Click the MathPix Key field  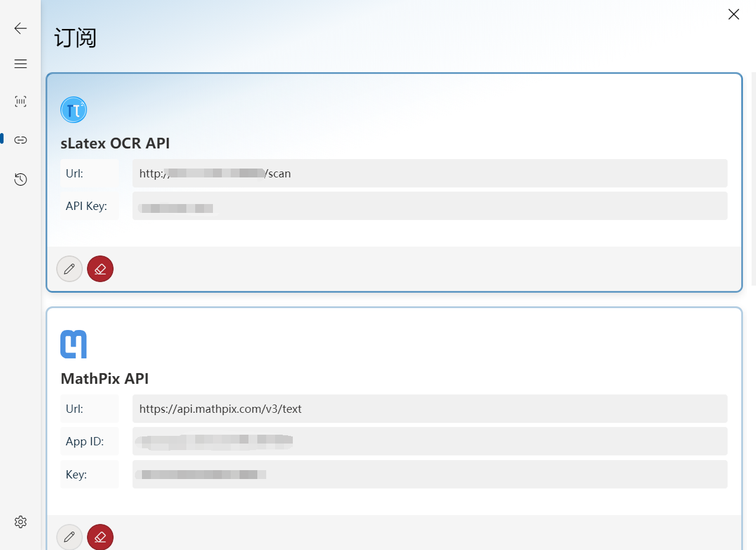tap(430, 474)
